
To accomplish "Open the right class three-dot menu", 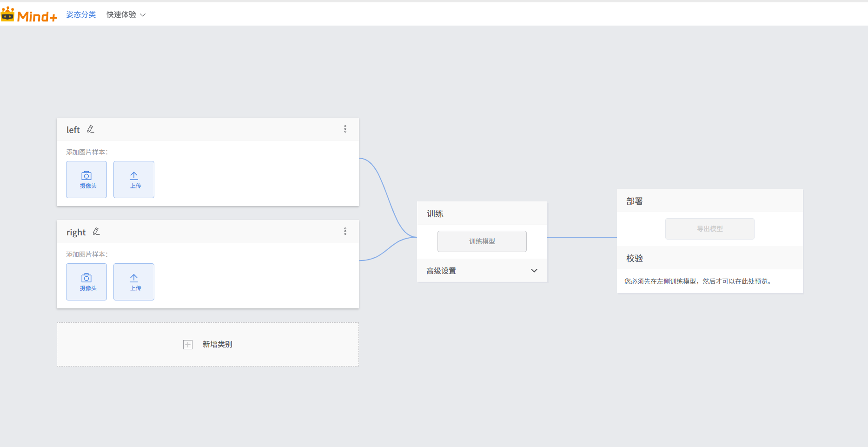I will pos(345,231).
